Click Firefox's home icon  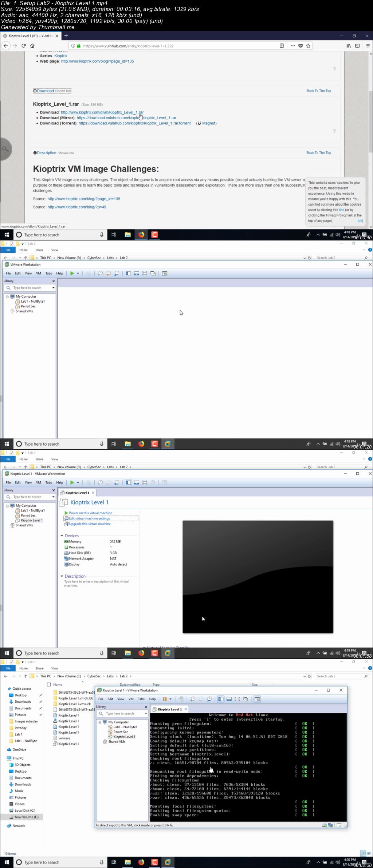click(x=32, y=46)
